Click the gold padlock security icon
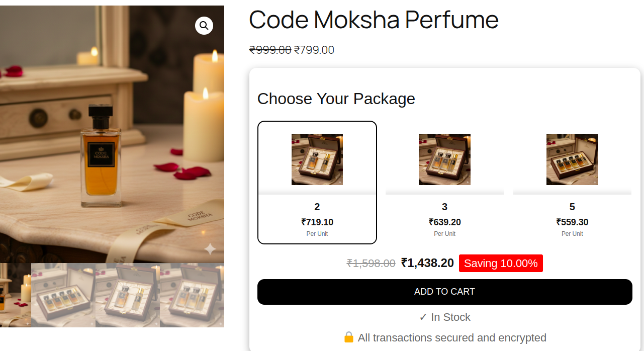The width and height of the screenshot is (644, 351). pyautogui.click(x=349, y=337)
